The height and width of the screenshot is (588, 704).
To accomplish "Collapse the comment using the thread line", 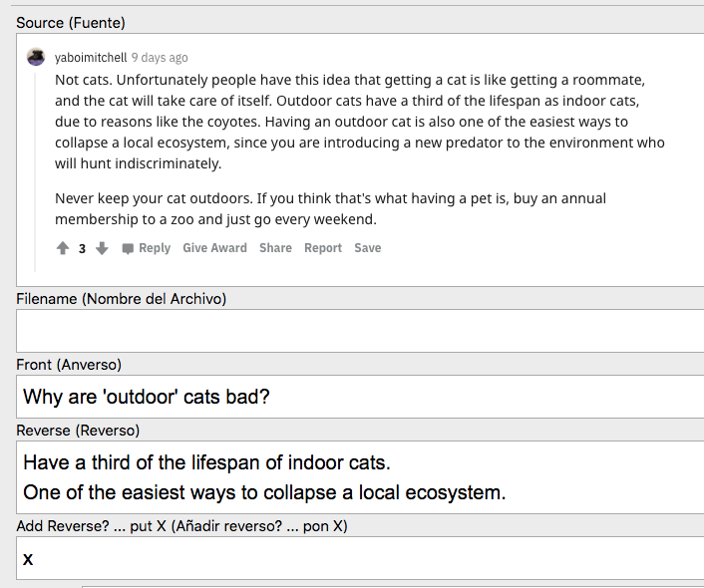I will (38, 169).
